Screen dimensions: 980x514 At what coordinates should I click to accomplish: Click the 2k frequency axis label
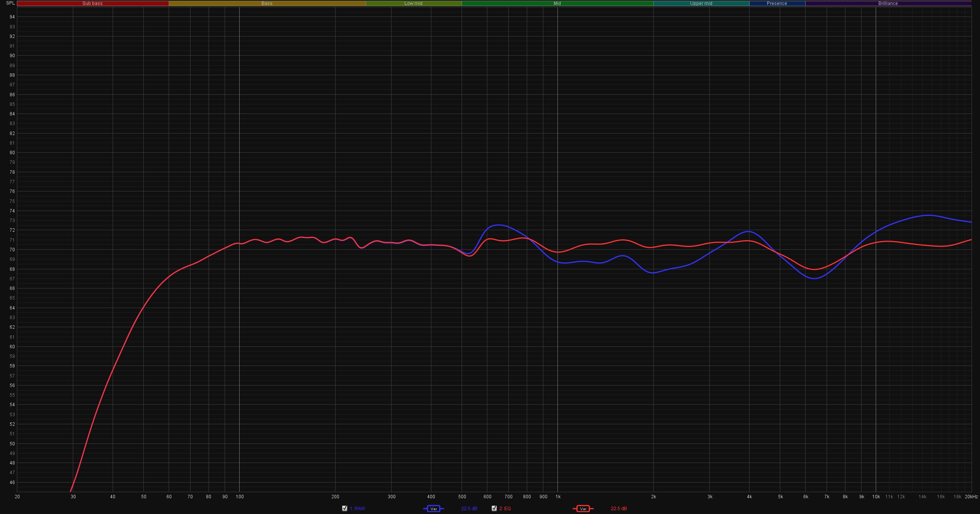pyautogui.click(x=653, y=497)
